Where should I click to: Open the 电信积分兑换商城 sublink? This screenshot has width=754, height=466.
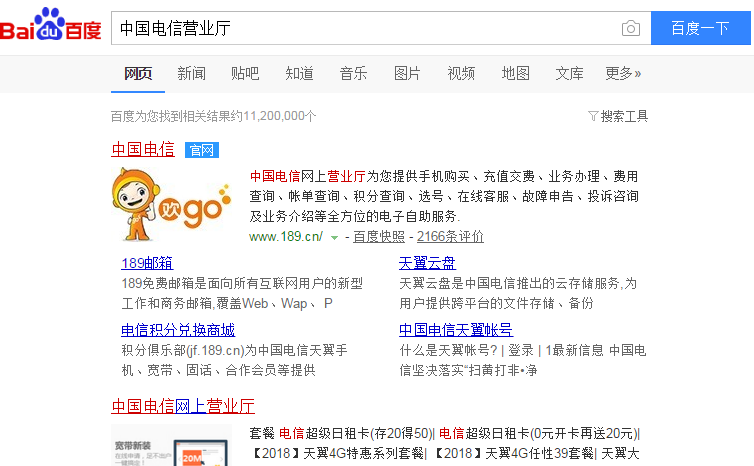click(178, 330)
